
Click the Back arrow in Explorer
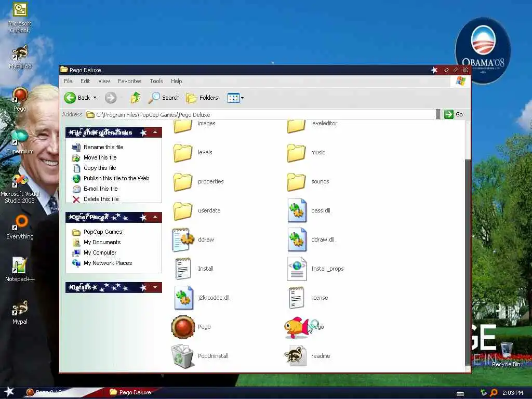click(x=77, y=98)
